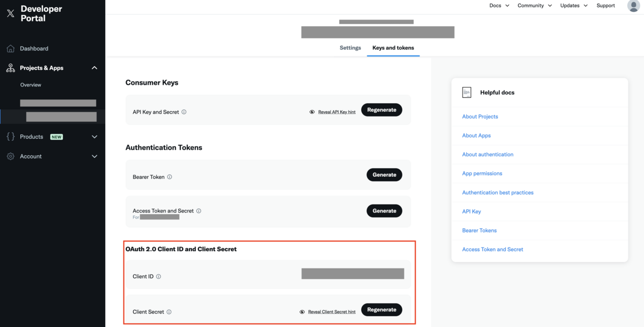Generate the Bearer Token
Viewport: 644px width, 327px height.
pos(384,175)
